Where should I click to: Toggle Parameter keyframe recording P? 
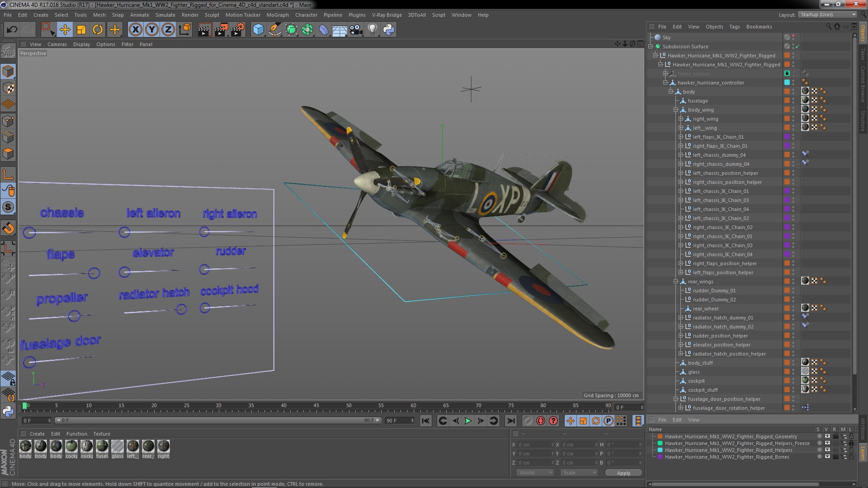(609, 421)
